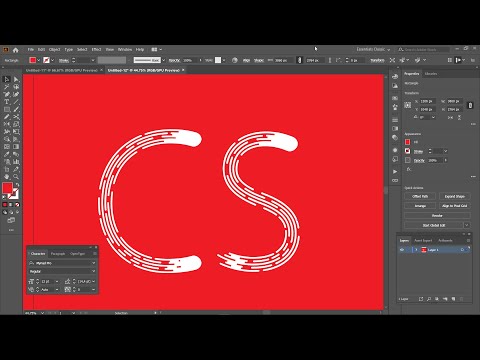Image resolution: width=480 pixels, height=360 pixels.
Task: Click the Stroke swatch in Appearance
Action: click(x=407, y=151)
